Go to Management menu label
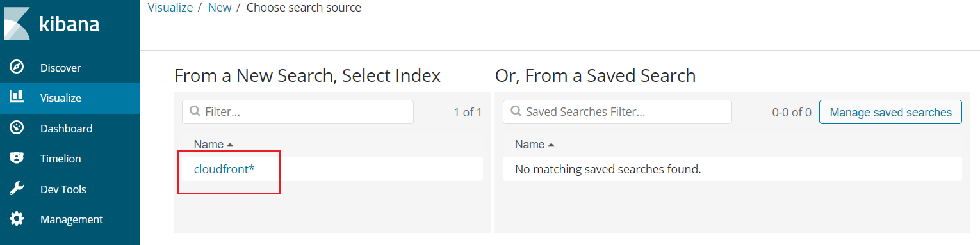Screen dimensions: 980x245 [x=72, y=219]
